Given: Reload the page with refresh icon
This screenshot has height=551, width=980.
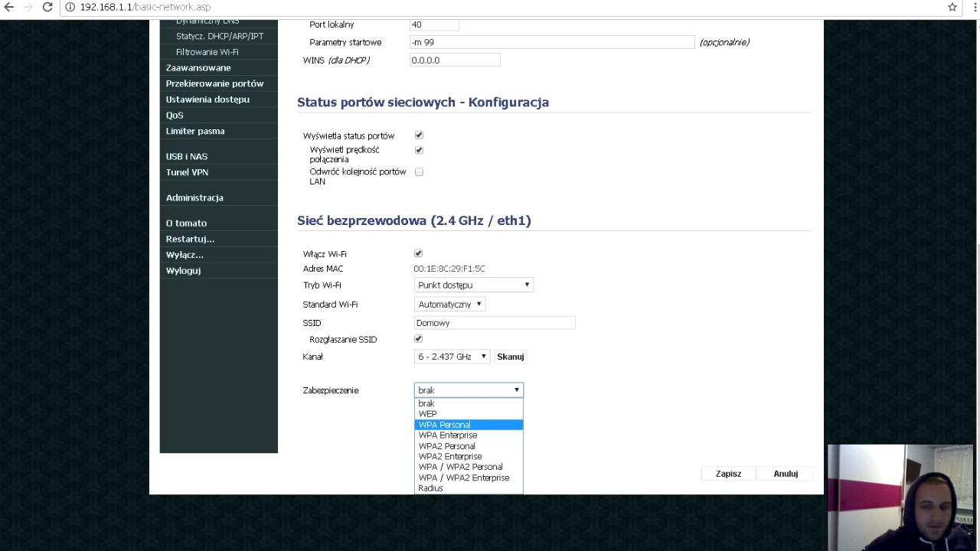Looking at the screenshot, I should click(47, 7).
